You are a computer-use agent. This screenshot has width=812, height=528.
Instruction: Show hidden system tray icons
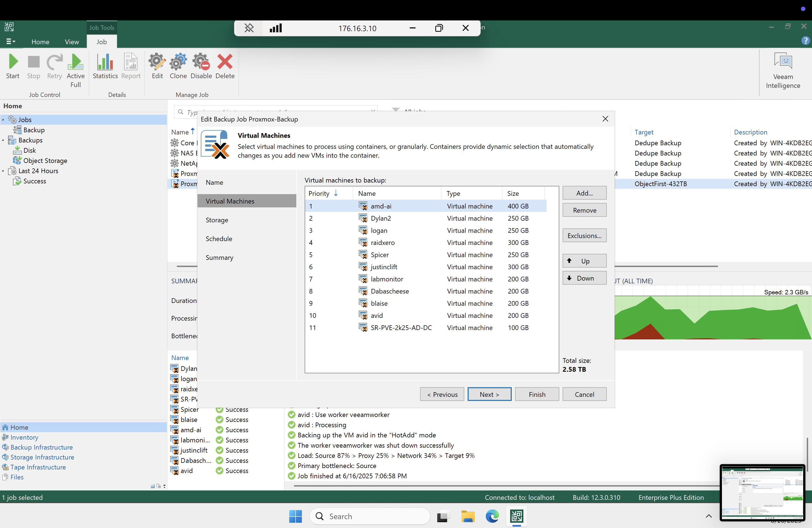pyautogui.click(x=709, y=516)
